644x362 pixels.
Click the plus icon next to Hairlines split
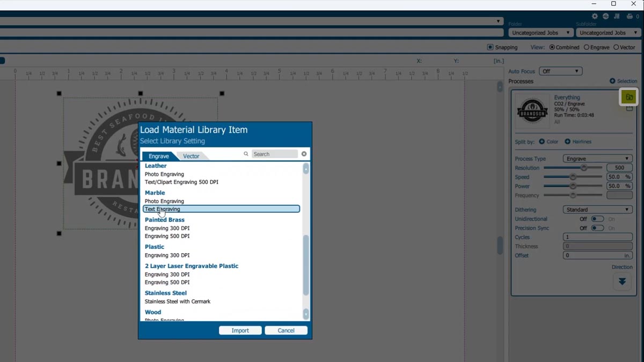(x=567, y=142)
